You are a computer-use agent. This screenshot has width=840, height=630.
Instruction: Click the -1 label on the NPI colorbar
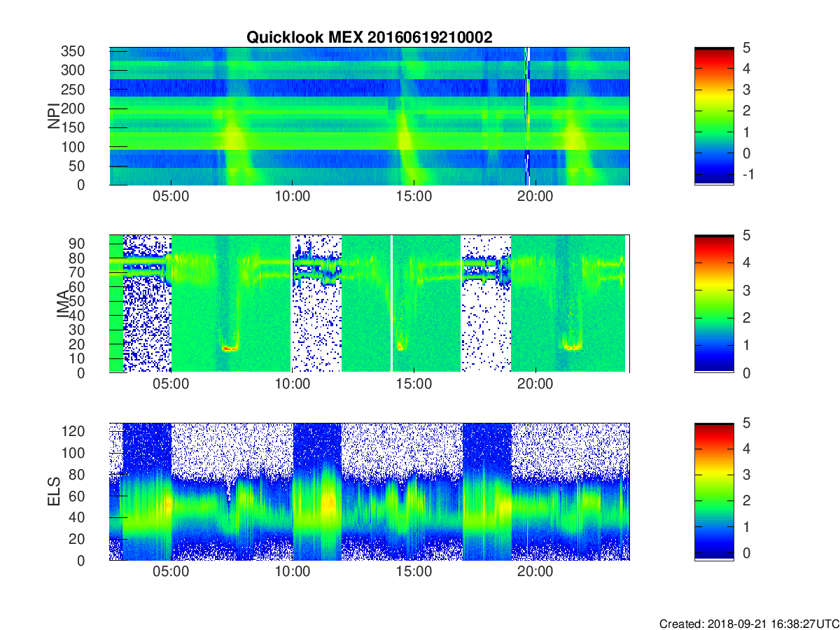tap(749, 174)
